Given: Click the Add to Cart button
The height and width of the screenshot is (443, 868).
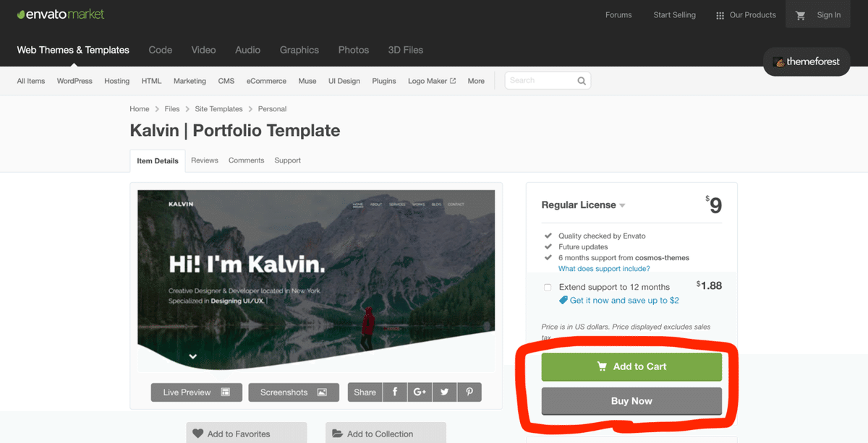Looking at the screenshot, I should (x=631, y=367).
